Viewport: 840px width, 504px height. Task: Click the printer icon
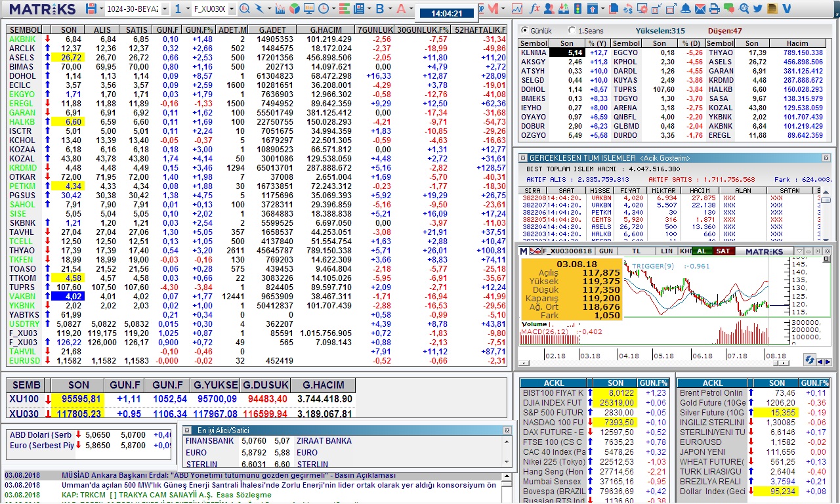[715, 9]
